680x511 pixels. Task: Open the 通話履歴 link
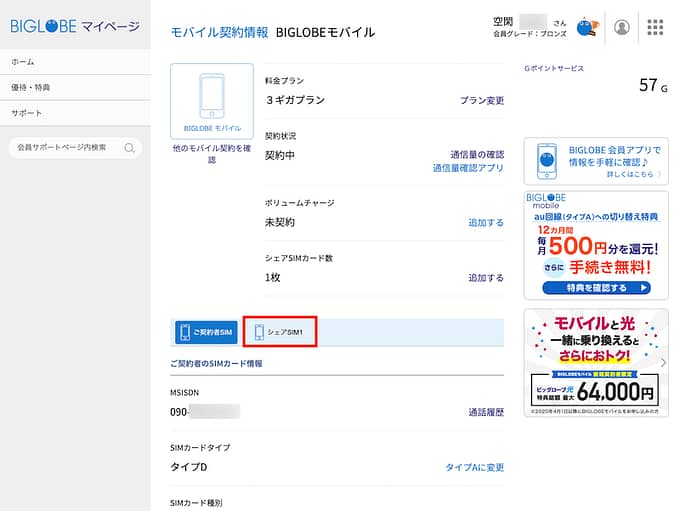(486, 412)
